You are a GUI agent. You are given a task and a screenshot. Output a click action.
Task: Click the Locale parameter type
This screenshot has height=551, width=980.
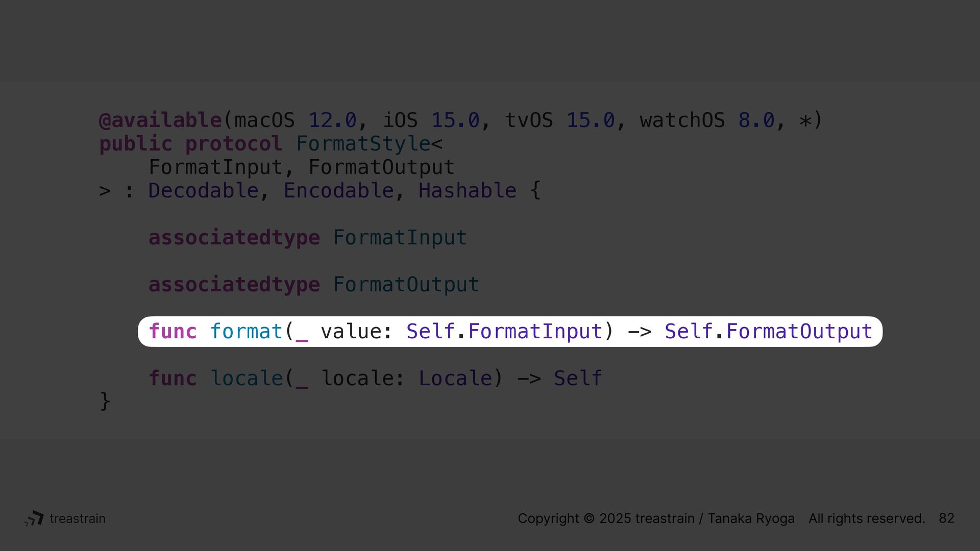pyautogui.click(x=455, y=379)
